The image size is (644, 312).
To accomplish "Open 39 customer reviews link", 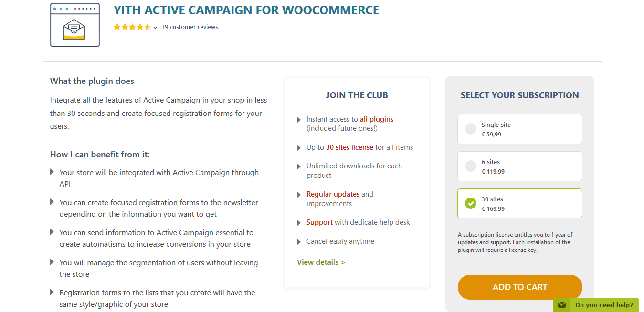I will 190,27.
